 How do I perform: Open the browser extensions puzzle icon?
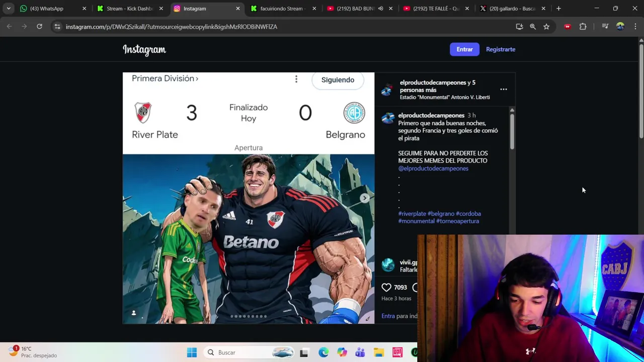pyautogui.click(x=583, y=27)
